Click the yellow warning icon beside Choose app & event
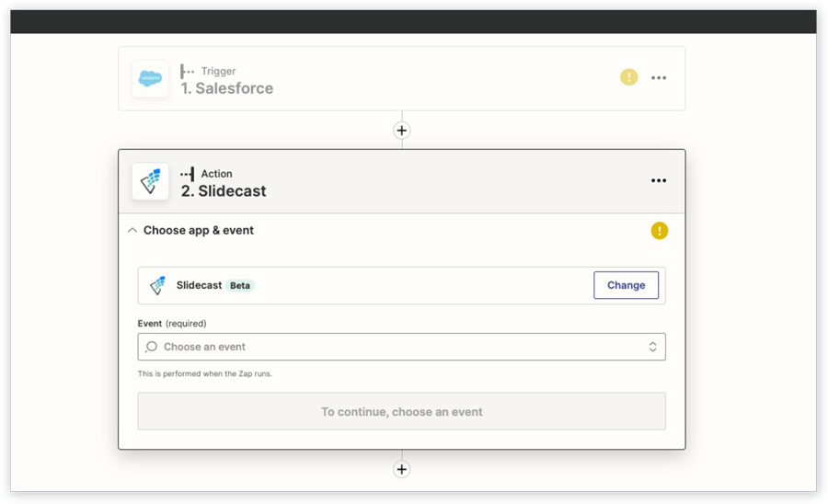The width and height of the screenshot is (828, 504). coord(659,231)
